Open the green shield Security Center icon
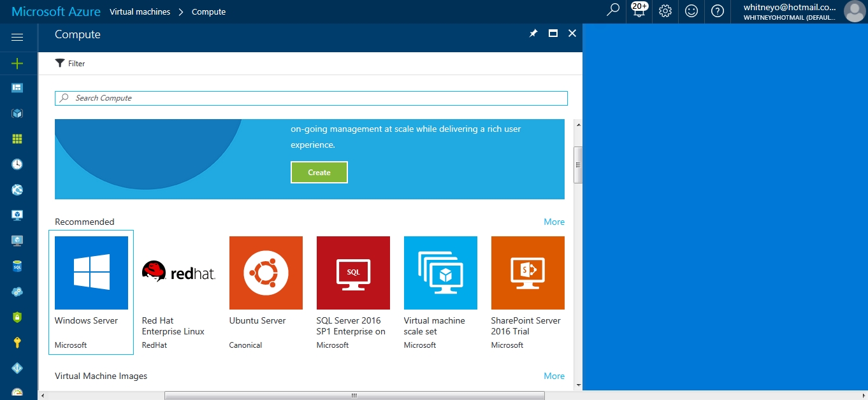Viewport: 868px width, 400px height. [17, 317]
